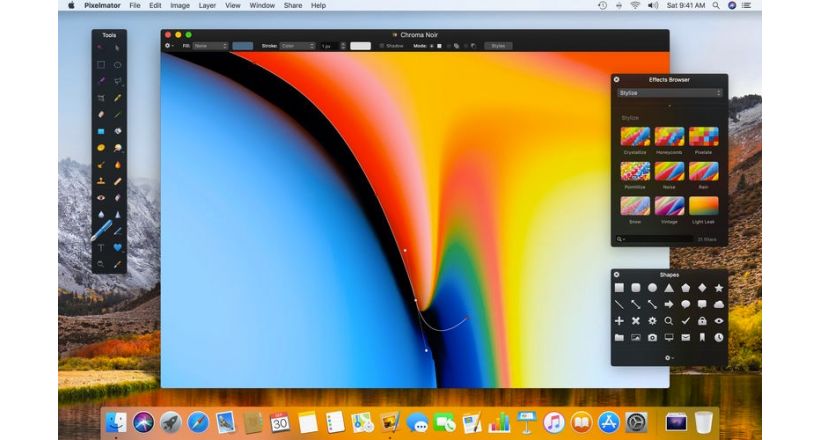Image resolution: width=820 pixels, height=440 pixels.
Task: Close the Effects Browser panel
Action: coord(617,80)
